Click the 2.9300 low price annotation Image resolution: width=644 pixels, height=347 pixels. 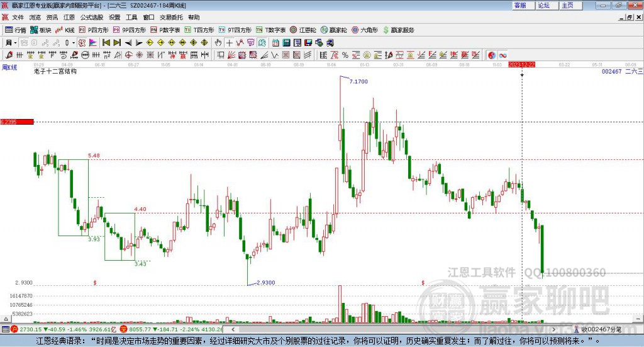click(x=266, y=283)
